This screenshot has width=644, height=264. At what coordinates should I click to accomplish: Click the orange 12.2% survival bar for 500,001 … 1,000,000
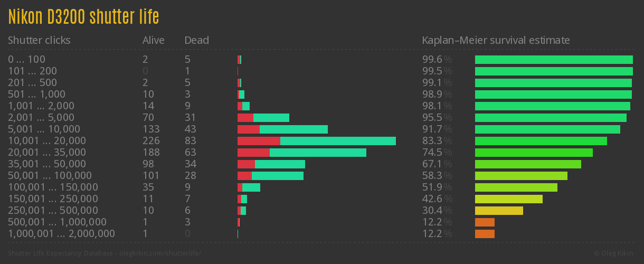click(x=485, y=222)
